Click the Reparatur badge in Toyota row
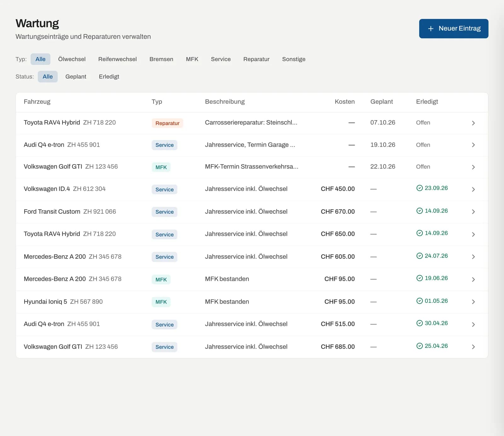 point(167,123)
